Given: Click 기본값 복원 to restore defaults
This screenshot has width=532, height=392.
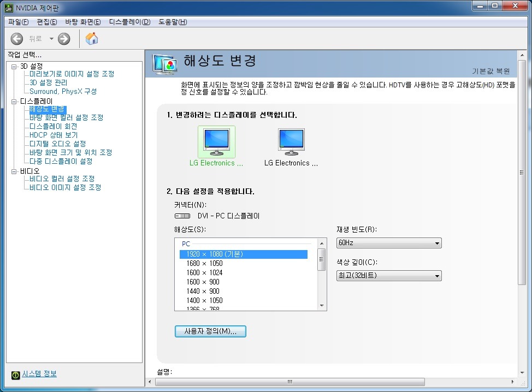Looking at the screenshot, I should click(x=491, y=72).
